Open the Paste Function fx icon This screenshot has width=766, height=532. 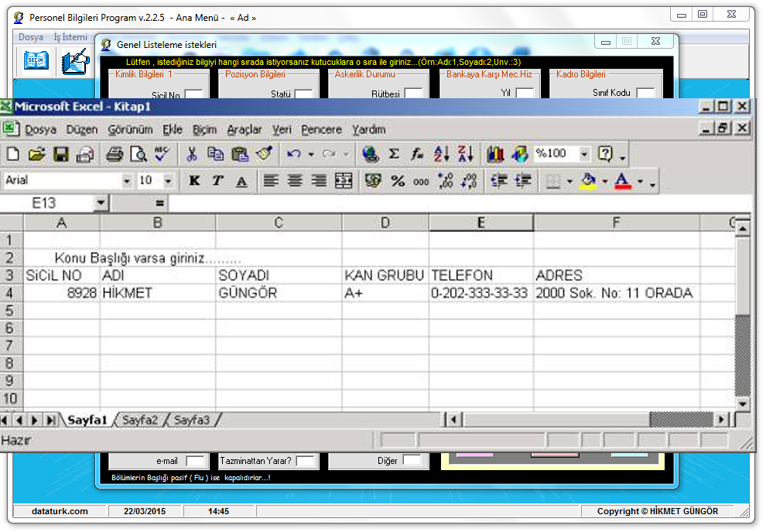[417, 154]
